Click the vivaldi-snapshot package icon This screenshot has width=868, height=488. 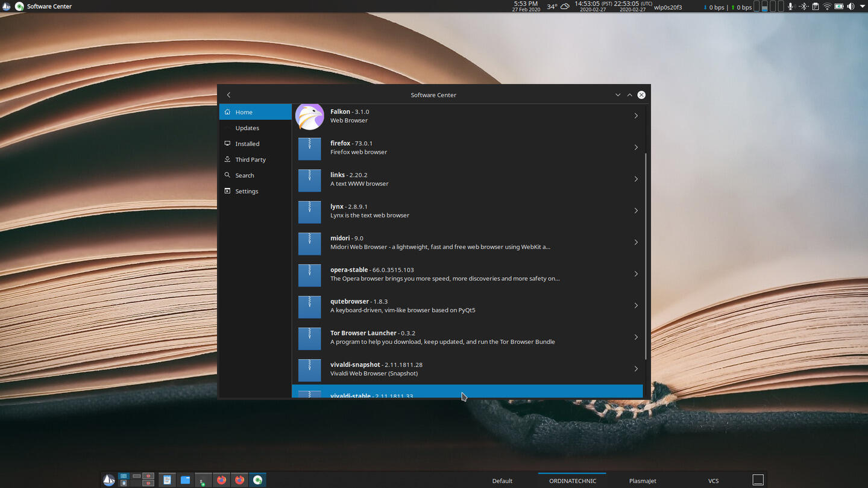310,369
